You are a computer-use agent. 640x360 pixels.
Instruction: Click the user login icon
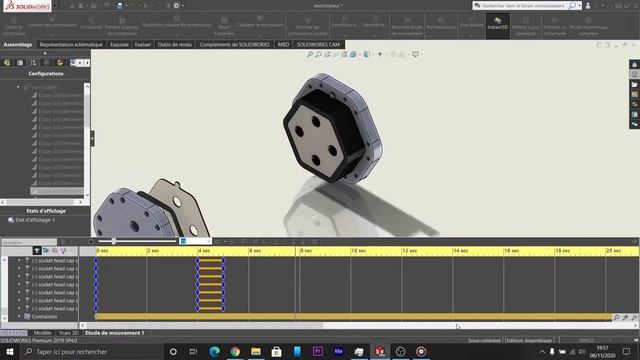pyautogui.click(x=588, y=6)
